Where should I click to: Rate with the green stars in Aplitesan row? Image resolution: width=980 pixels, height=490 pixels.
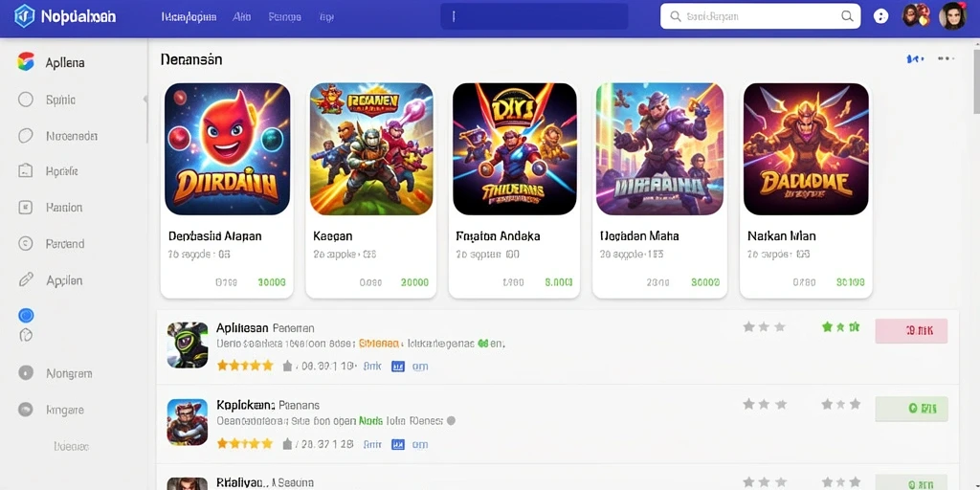coord(840,327)
